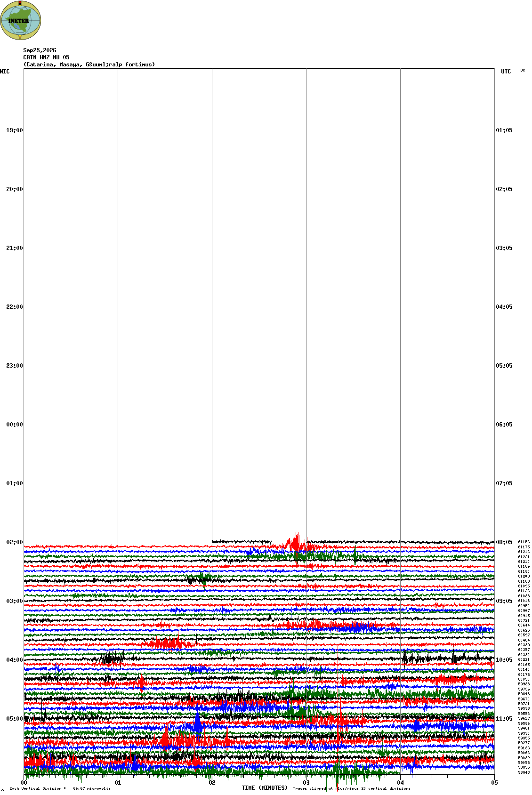The width and height of the screenshot is (532, 795).
Task: Click the NIC local time header
Action: (x=5, y=72)
